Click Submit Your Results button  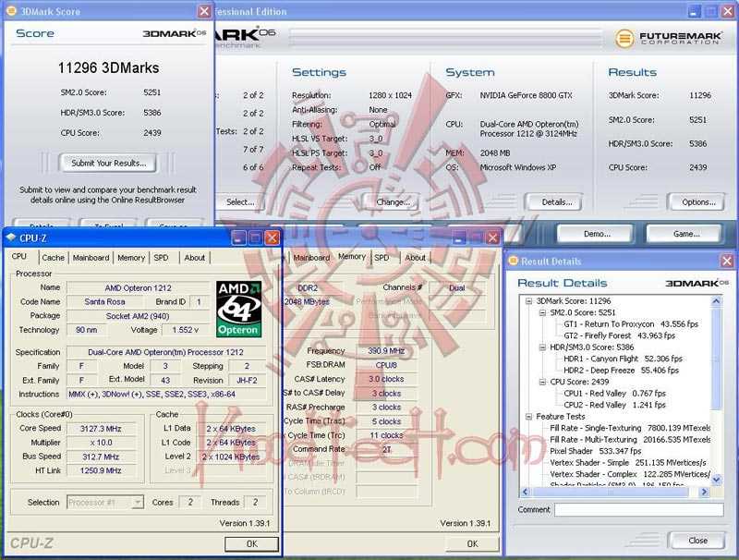coord(108,163)
